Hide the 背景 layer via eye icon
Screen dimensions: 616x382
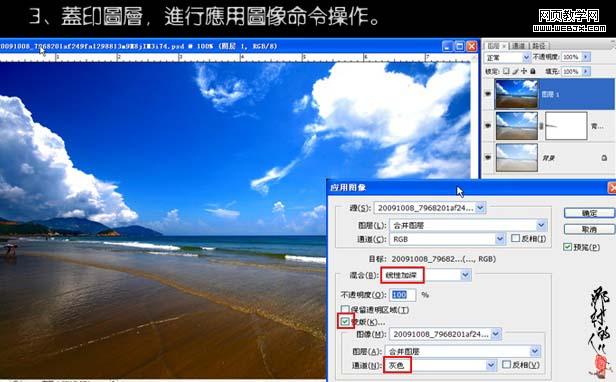(488, 157)
